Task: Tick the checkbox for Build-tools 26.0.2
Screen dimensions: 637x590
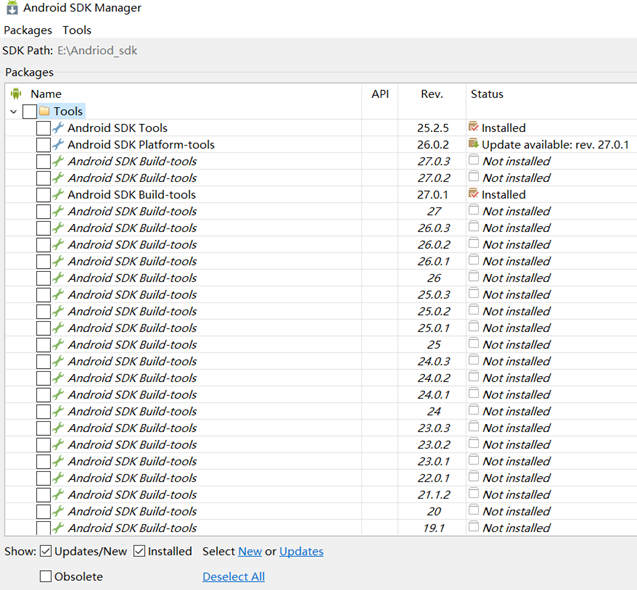Action: 43,245
